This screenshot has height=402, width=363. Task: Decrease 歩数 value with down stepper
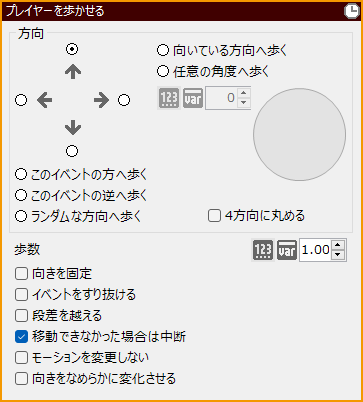tap(338, 255)
